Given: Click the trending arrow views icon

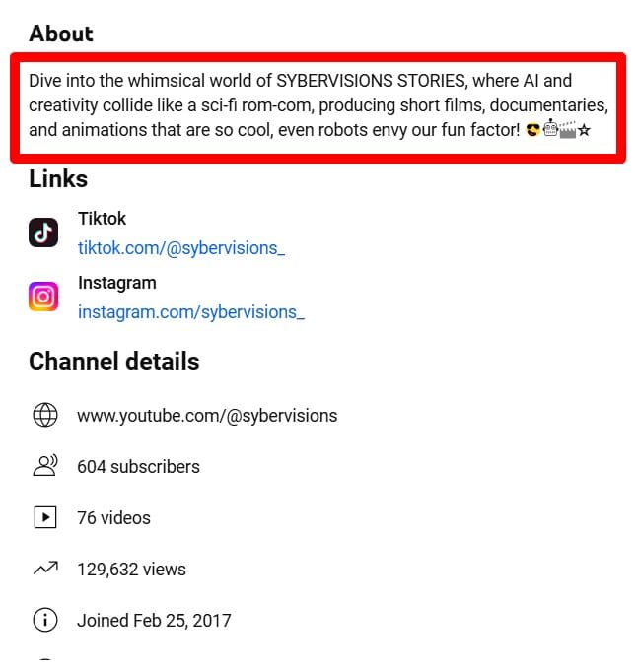Looking at the screenshot, I should coord(45,568).
